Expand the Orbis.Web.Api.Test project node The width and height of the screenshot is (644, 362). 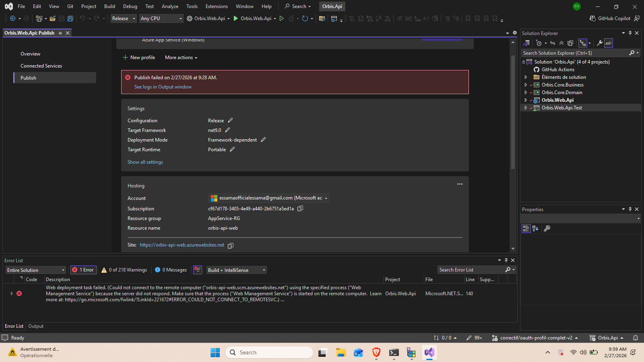coord(526,108)
